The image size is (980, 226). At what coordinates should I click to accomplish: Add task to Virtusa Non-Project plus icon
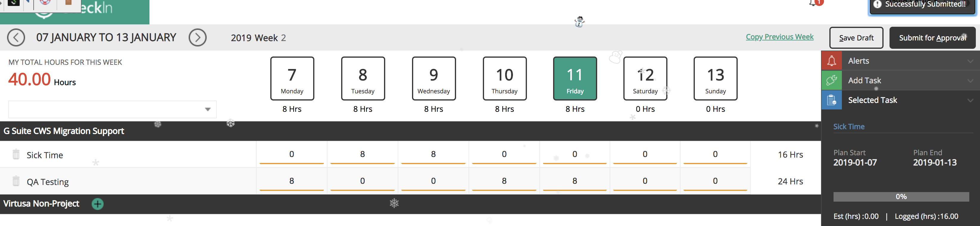97,204
